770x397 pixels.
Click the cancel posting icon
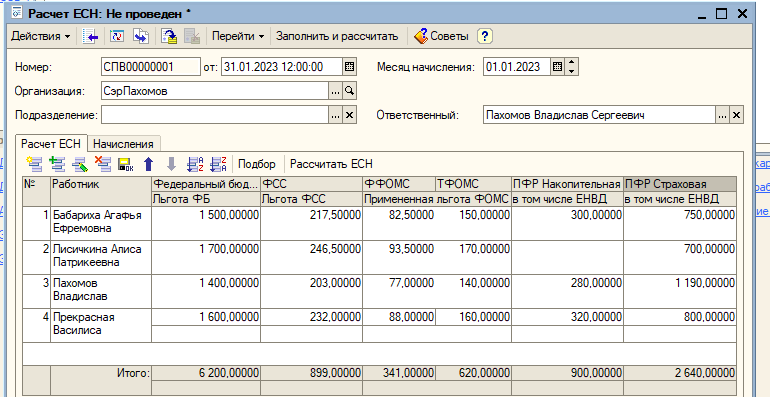click(x=192, y=36)
